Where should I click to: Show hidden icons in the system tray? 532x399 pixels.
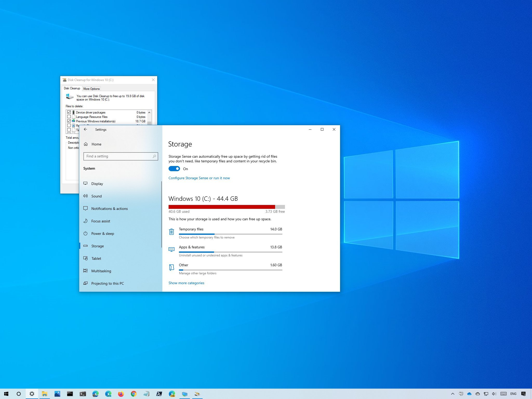[453, 394]
